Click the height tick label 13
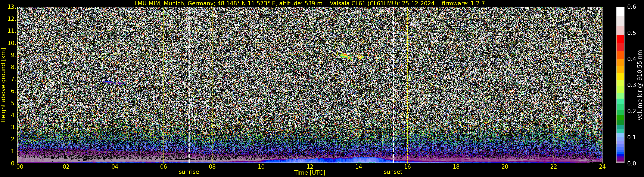 coord(11,7)
